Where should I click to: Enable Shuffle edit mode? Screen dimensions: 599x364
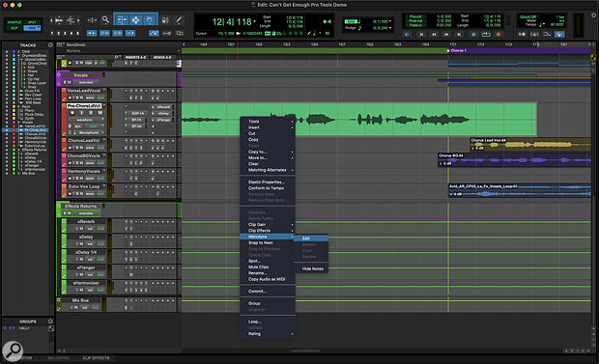(14, 22)
